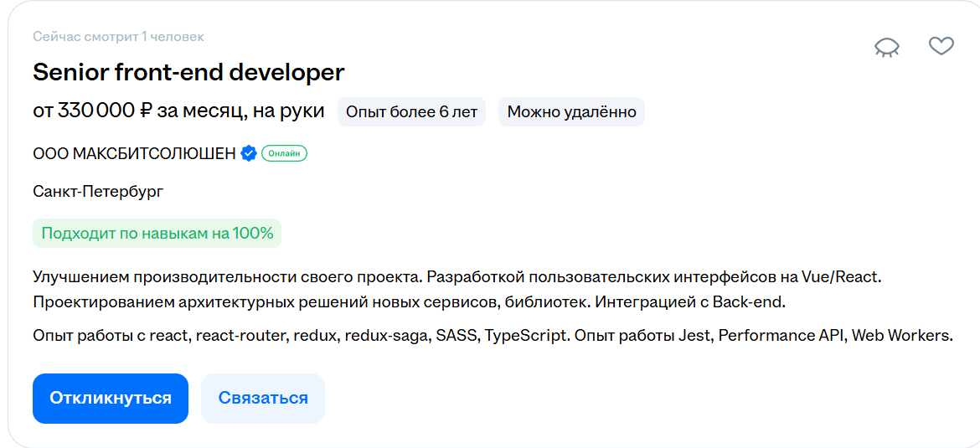This screenshot has height=448, width=980.
Task: Hide this vacancy with the crossed-eye icon
Action: coord(887,48)
